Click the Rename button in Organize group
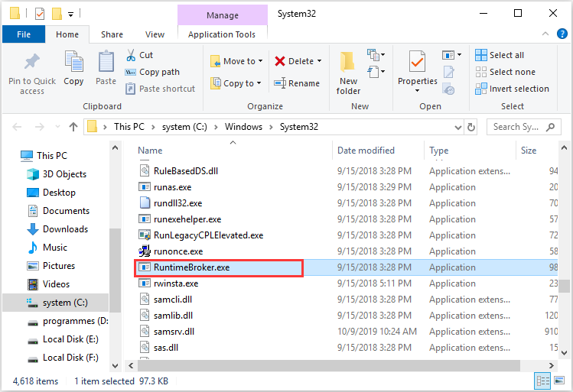 tap(297, 83)
